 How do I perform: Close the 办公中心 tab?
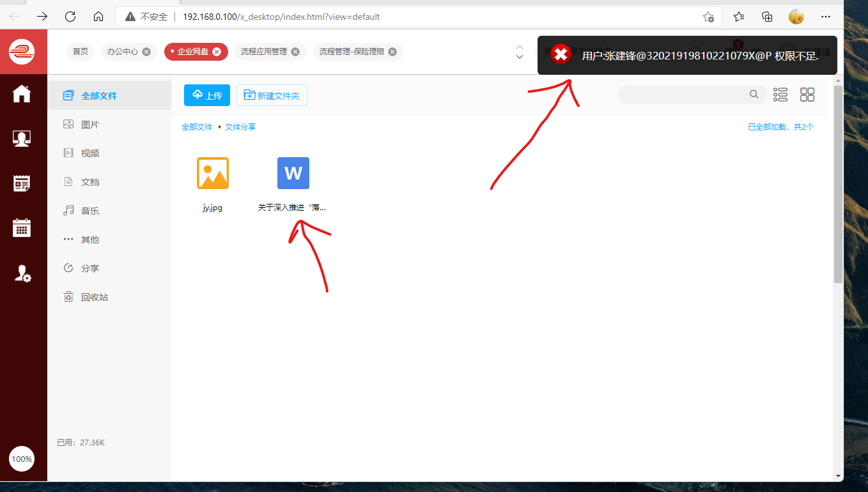146,52
